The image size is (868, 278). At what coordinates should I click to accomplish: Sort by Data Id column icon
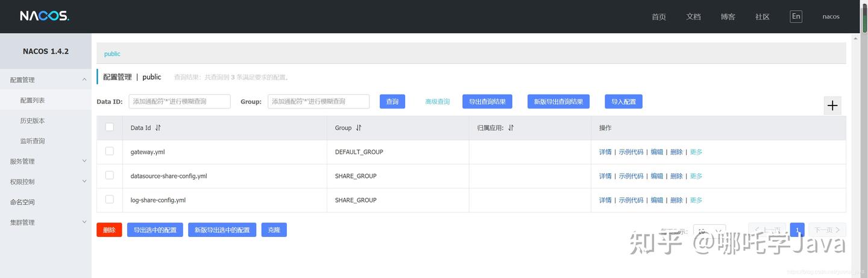click(158, 128)
